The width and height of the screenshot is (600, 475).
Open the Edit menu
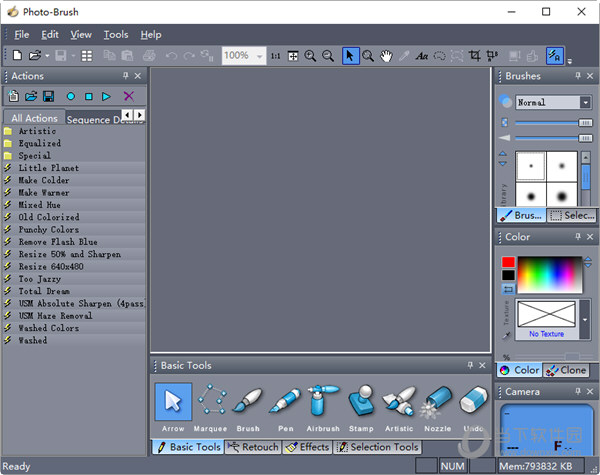(50, 35)
